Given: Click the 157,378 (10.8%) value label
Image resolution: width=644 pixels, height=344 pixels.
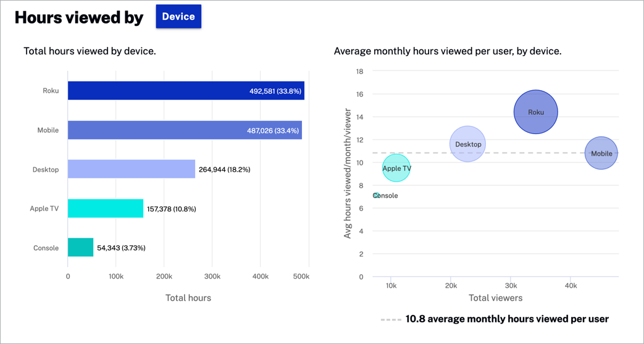Looking at the screenshot, I should [x=171, y=209].
